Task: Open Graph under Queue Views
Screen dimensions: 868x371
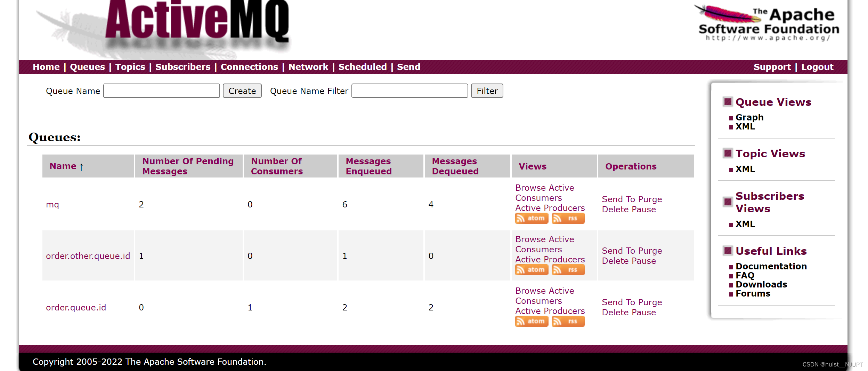Action: (749, 117)
